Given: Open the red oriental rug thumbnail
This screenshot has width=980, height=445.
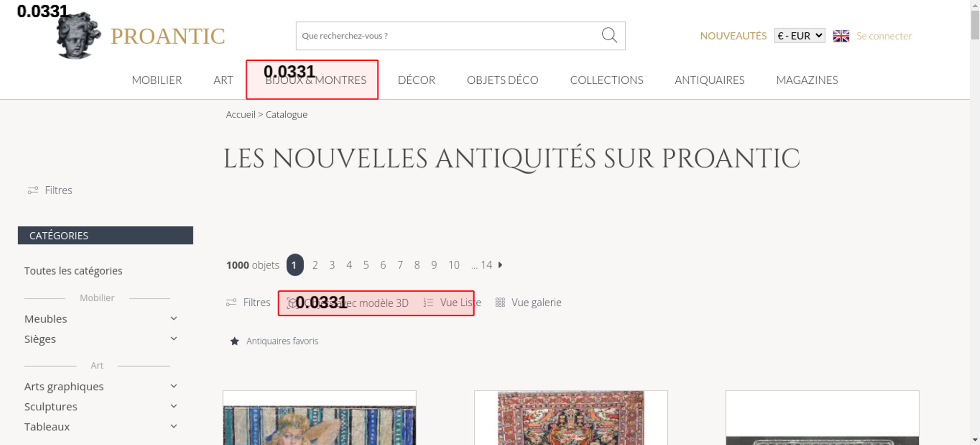Looking at the screenshot, I should tap(571, 418).
